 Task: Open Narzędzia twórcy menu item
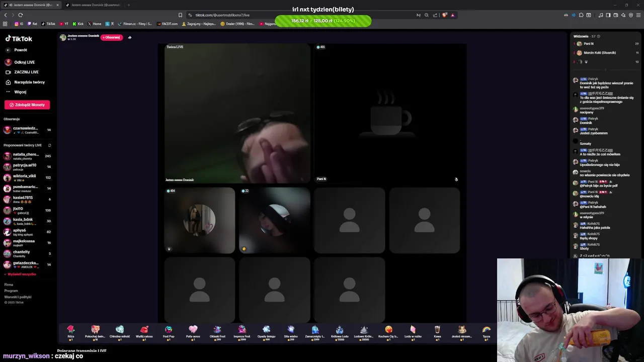point(29,82)
